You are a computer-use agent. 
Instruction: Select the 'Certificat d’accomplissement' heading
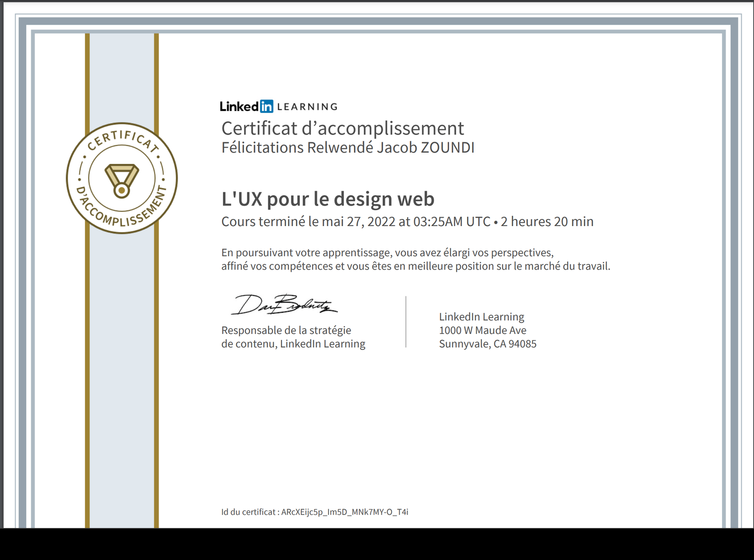click(343, 128)
